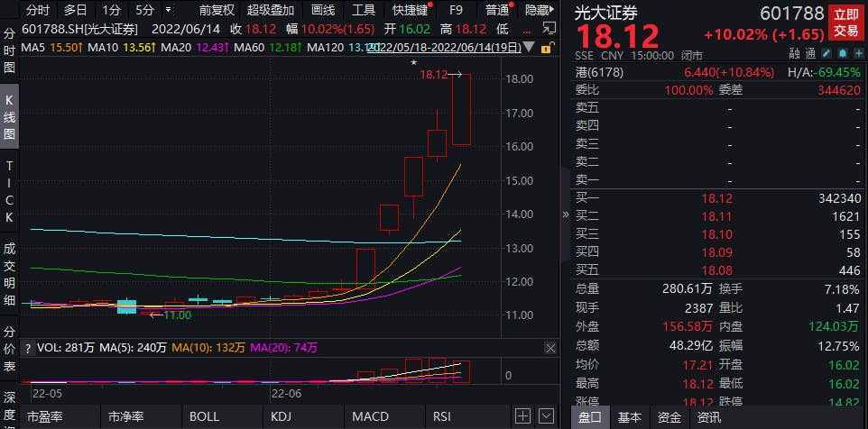Open the 分时图 side tab
Screen dimensions: 868x429
pyautogui.click(x=9, y=50)
